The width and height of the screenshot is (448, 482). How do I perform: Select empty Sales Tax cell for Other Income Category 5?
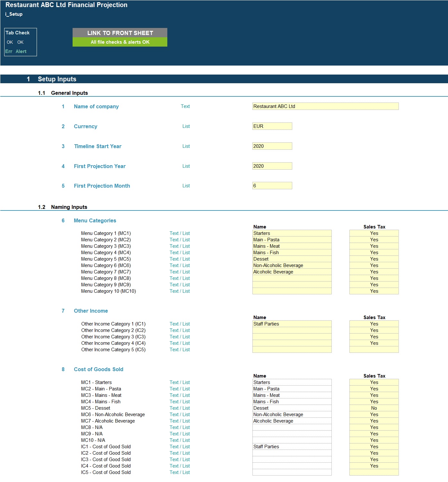(374, 350)
